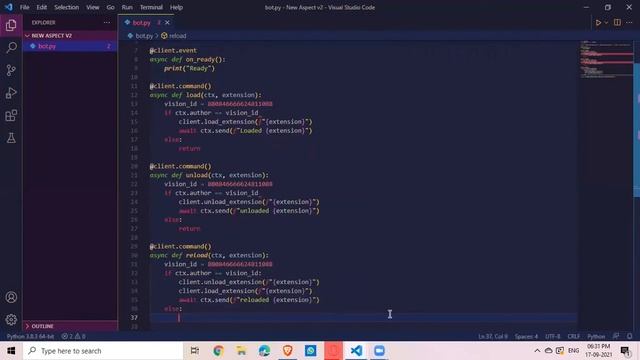Open File Explorer from the taskbar

point(241,351)
